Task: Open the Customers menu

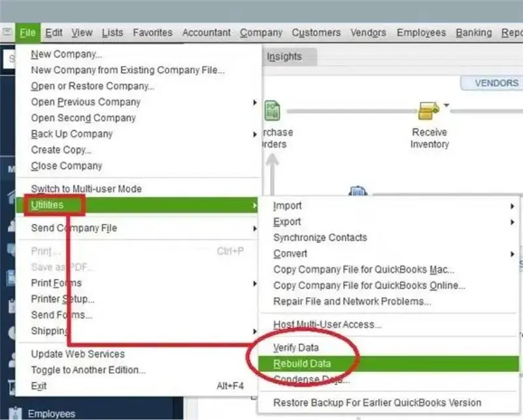Action: (x=316, y=33)
